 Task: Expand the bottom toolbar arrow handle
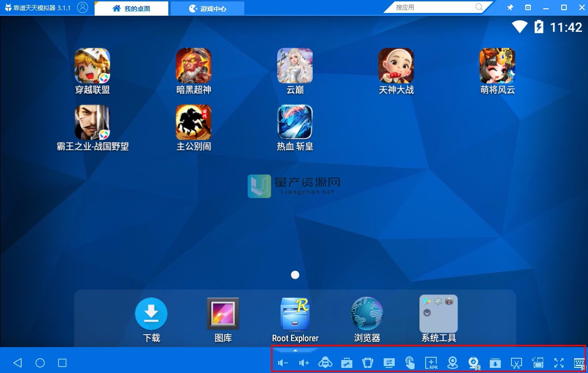pyautogui.click(x=296, y=351)
